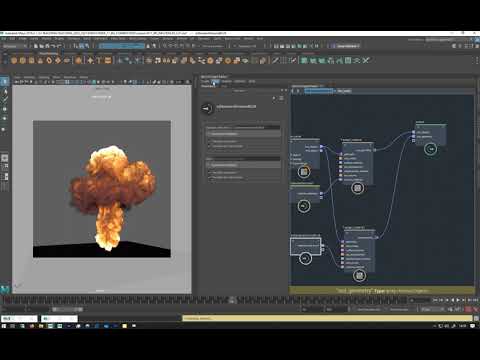Click the first orange sphere icon on the shelf

tap(14, 60)
